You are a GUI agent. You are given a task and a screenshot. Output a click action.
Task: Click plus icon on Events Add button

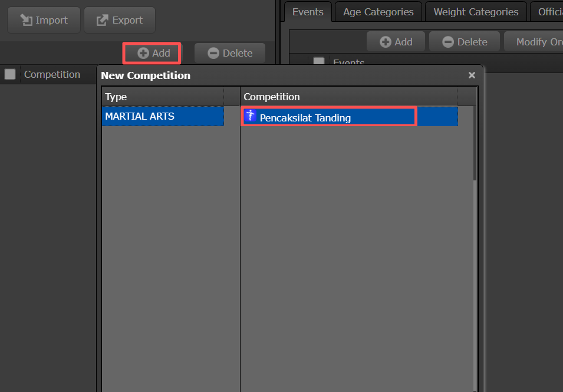(386, 42)
